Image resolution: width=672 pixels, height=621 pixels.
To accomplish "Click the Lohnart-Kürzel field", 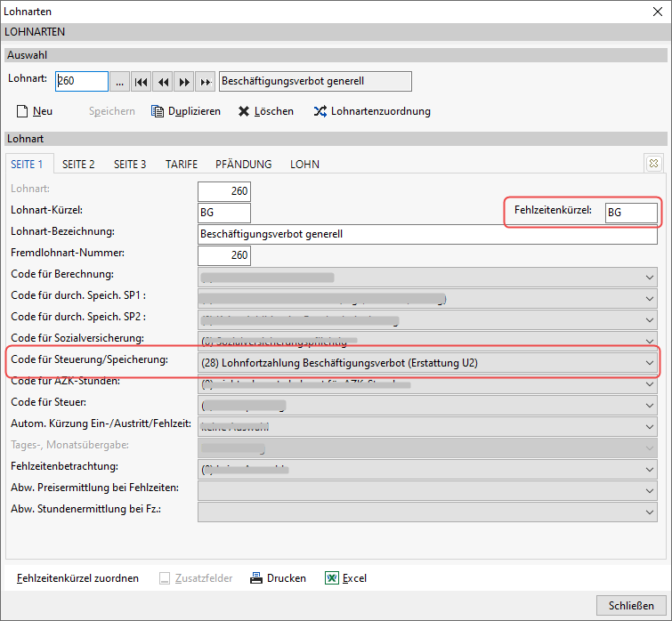I will tap(224, 213).
